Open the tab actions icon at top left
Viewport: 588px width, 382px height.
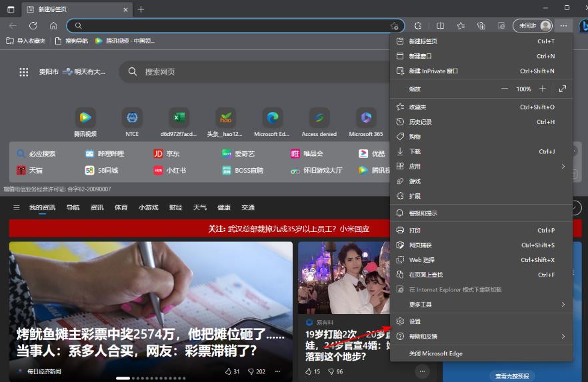(x=11, y=9)
